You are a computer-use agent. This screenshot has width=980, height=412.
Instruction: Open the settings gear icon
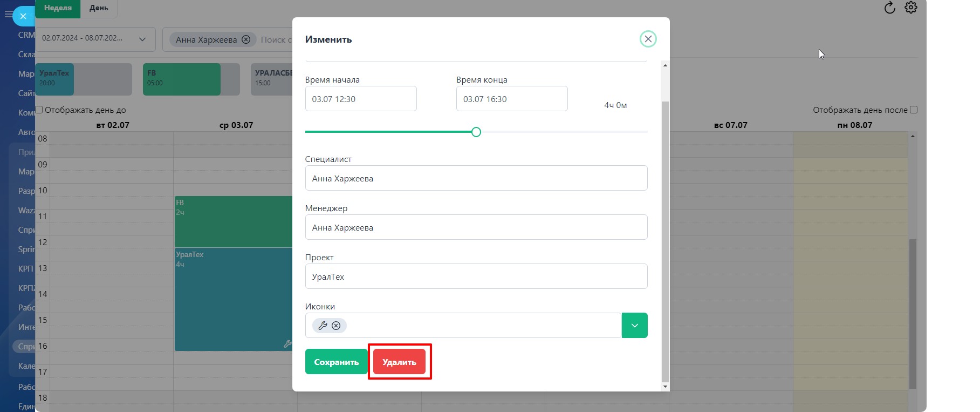tap(911, 8)
